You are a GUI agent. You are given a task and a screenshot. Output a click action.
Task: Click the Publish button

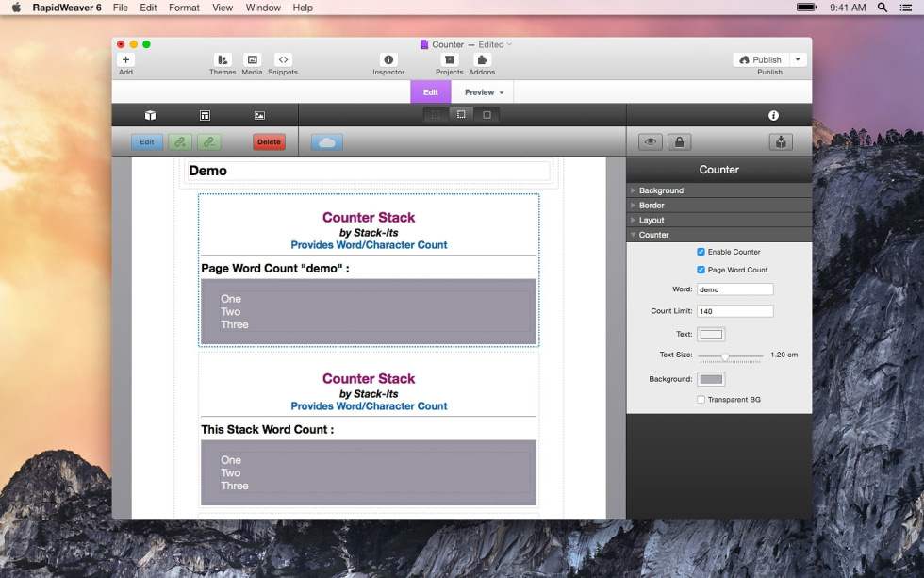(x=761, y=59)
